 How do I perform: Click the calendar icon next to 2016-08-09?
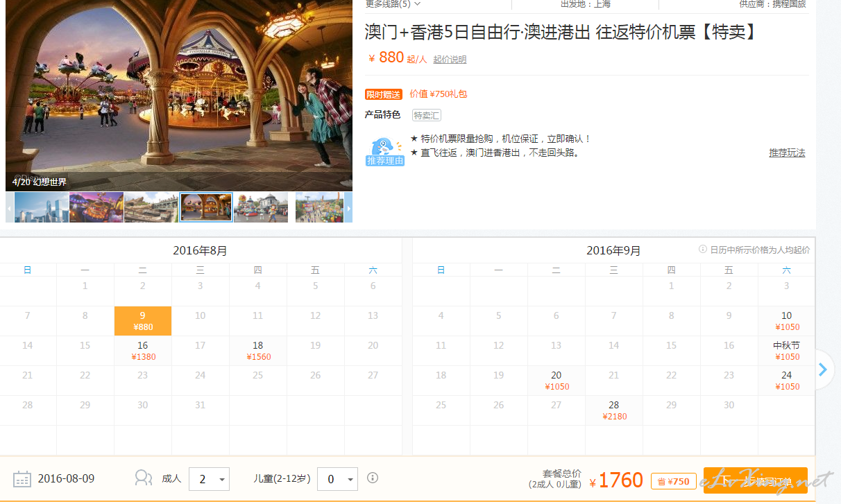coord(22,478)
